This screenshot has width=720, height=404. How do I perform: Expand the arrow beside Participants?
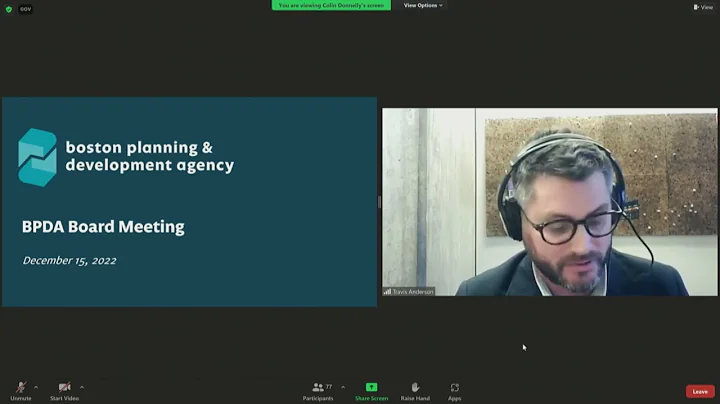point(343,387)
